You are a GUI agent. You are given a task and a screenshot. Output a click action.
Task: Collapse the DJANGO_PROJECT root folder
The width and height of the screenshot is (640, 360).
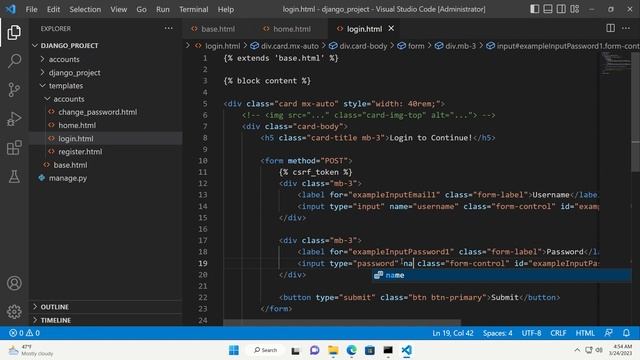pos(35,45)
